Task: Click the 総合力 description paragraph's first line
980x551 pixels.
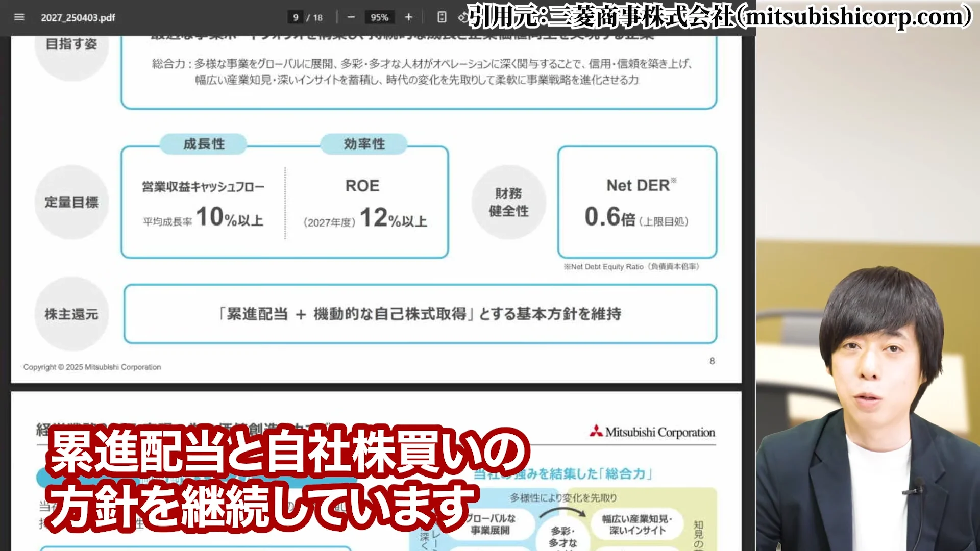Action: coord(422,64)
